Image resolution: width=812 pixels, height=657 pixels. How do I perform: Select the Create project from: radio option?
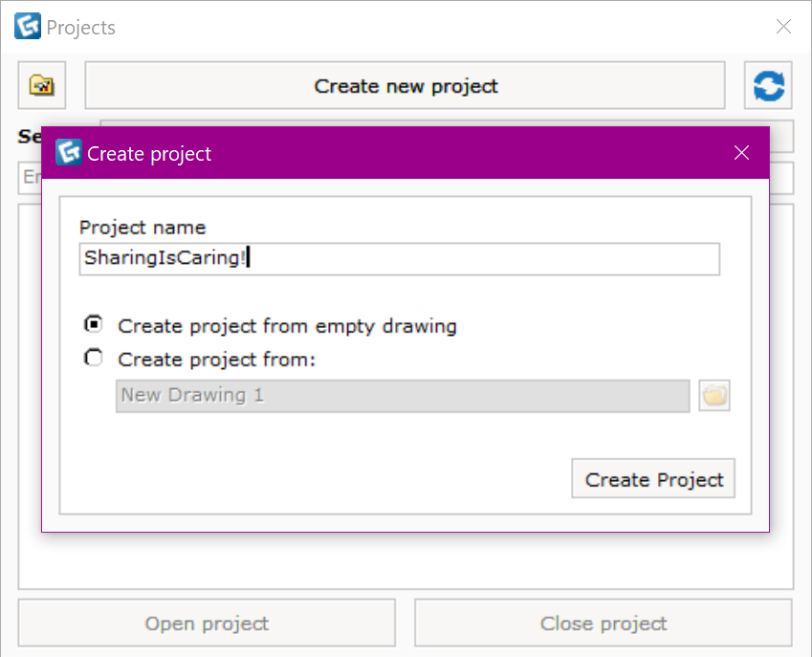coord(94,358)
